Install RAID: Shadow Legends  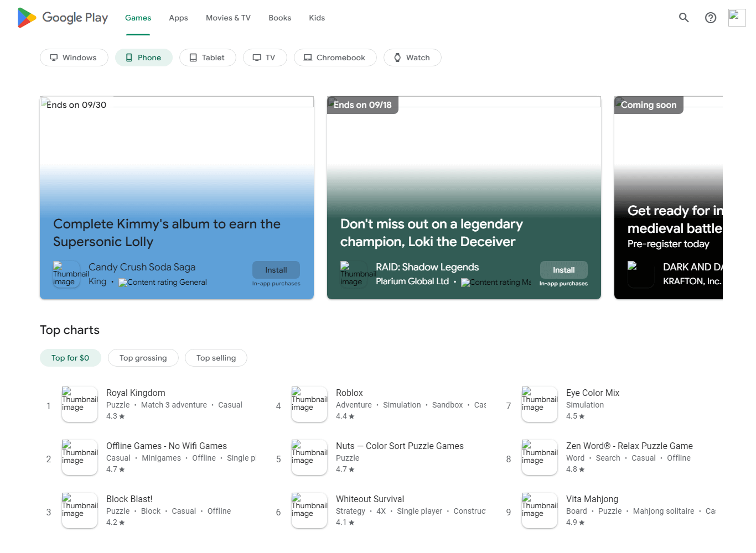[x=563, y=270]
